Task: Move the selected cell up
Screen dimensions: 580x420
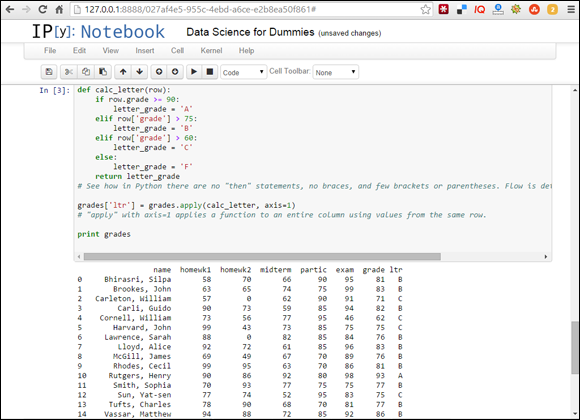Action: coord(123,72)
